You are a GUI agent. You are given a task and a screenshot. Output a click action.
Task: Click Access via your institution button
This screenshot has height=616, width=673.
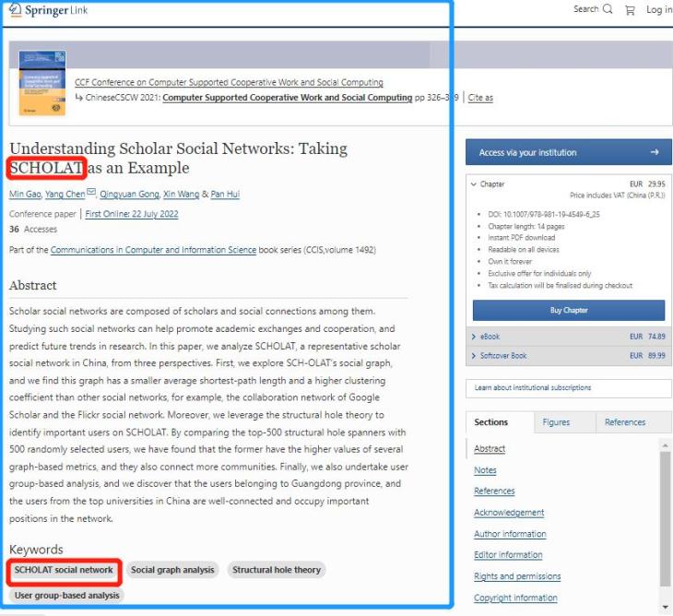pyautogui.click(x=568, y=152)
